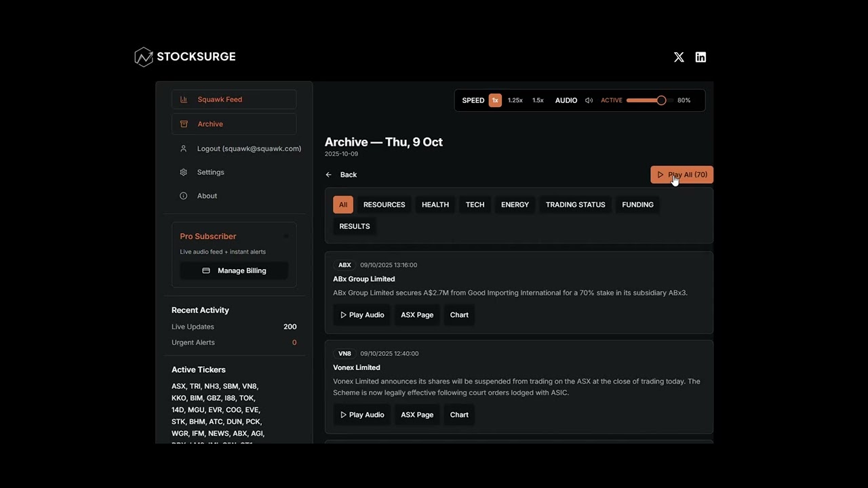Open the X (Twitter) social icon
Viewport: 868px width, 488px height.
point(679,57)
